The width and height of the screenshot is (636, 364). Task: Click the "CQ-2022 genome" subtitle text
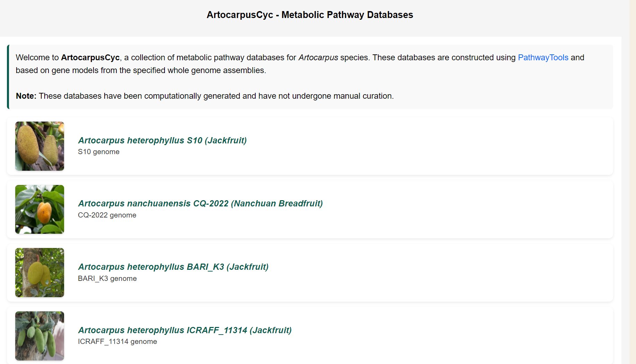107,215
